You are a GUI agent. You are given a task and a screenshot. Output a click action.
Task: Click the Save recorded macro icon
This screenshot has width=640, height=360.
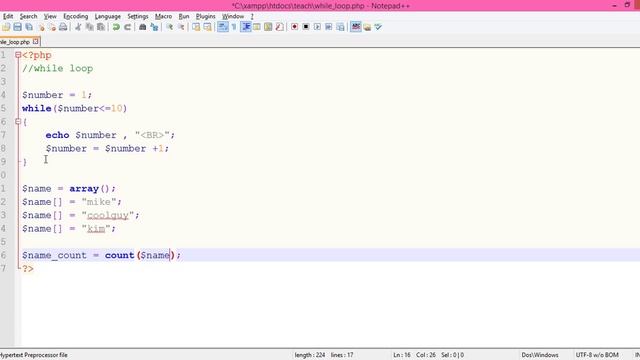tap(340, 27)
